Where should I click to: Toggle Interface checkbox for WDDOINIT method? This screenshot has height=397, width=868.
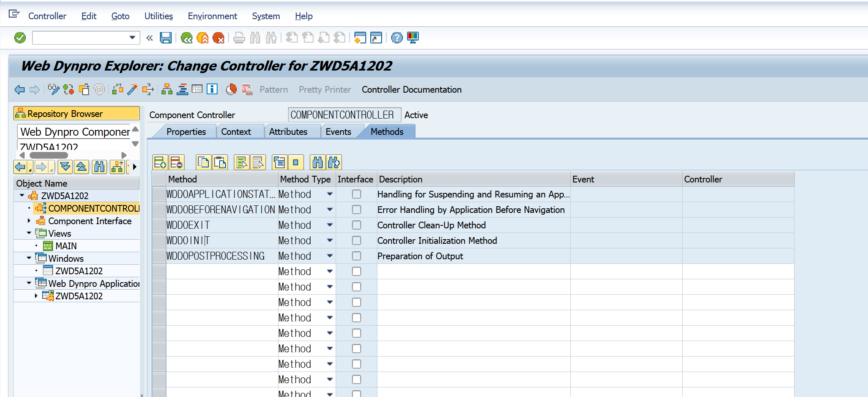tap(356, 240)
